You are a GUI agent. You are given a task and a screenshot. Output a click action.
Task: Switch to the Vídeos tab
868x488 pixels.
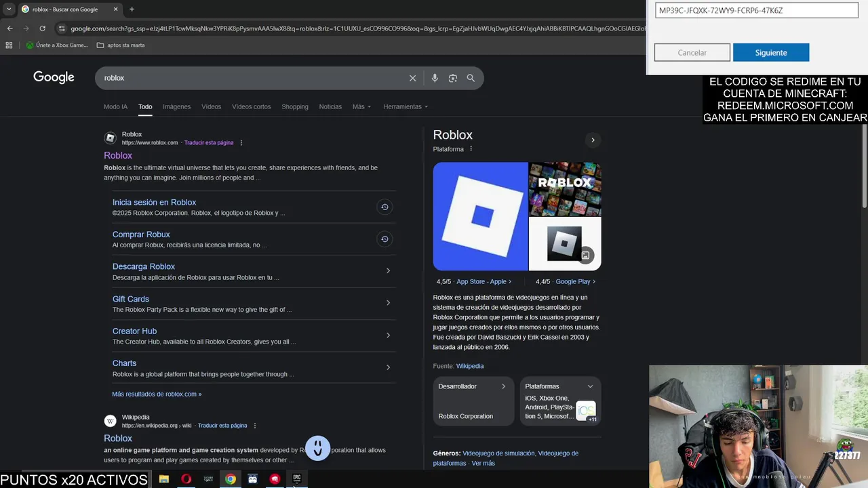tap(211, 106)
